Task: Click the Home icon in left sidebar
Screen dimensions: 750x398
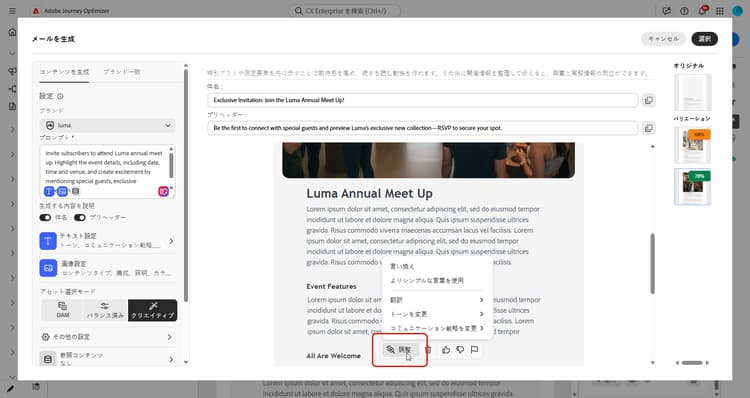Action: pyautogui.click(x=12, y=32)
